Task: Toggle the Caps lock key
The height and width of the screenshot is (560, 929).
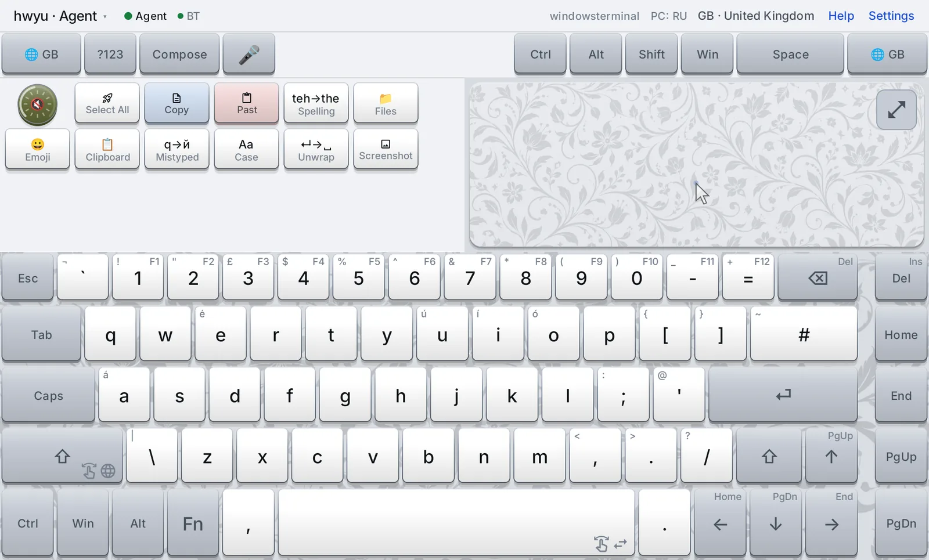Action: tap(48, 395)
